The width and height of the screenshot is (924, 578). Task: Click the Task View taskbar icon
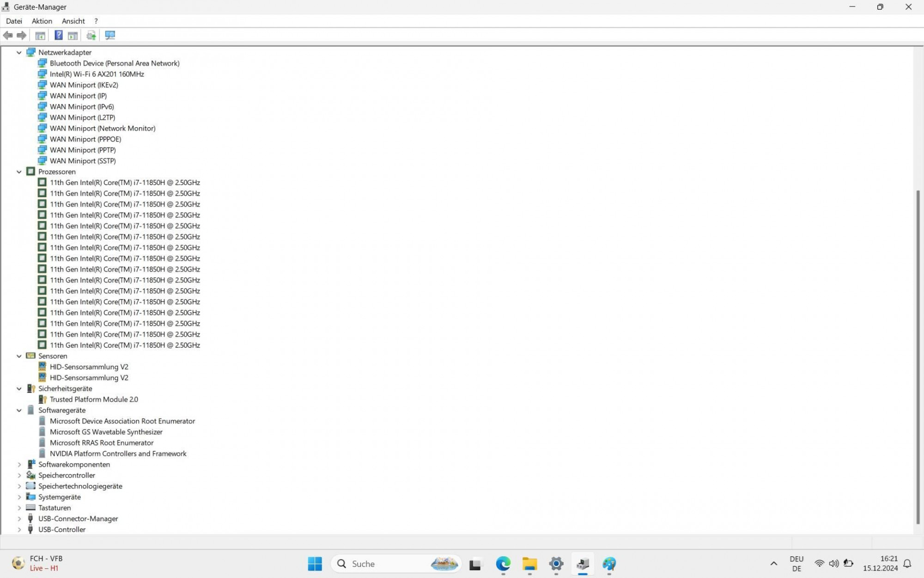pos(475,564)
